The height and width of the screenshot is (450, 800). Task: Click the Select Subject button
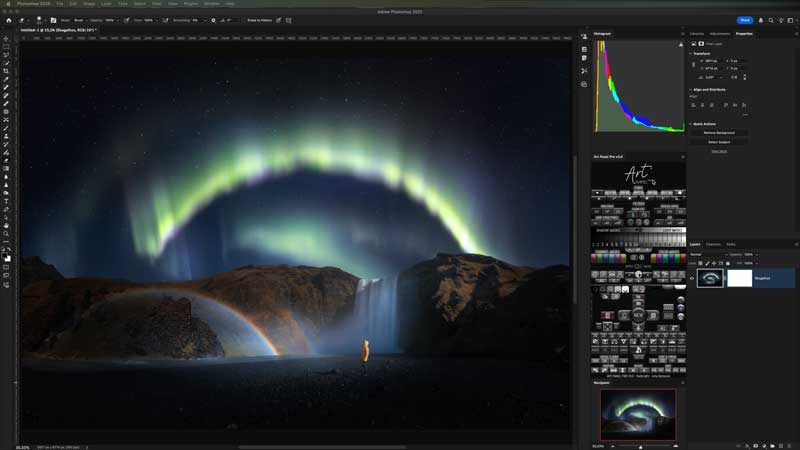click(719, 142)
